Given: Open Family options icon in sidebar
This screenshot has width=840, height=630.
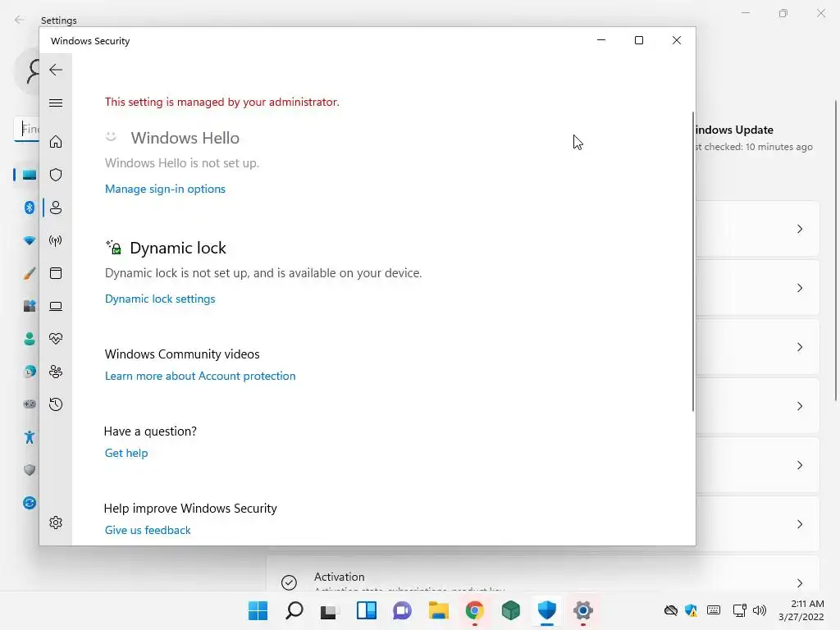Looking at the screenshot, I should click(56, 372).
